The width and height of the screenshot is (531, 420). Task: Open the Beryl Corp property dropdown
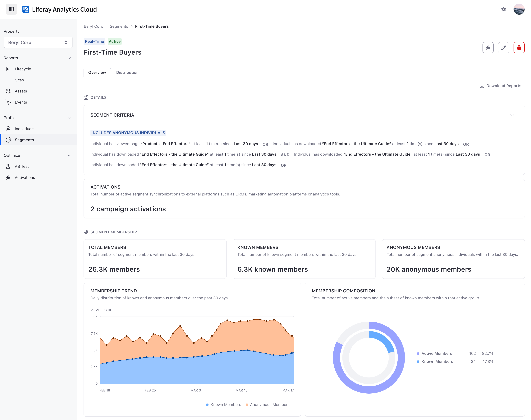click(x=38, y=42)
